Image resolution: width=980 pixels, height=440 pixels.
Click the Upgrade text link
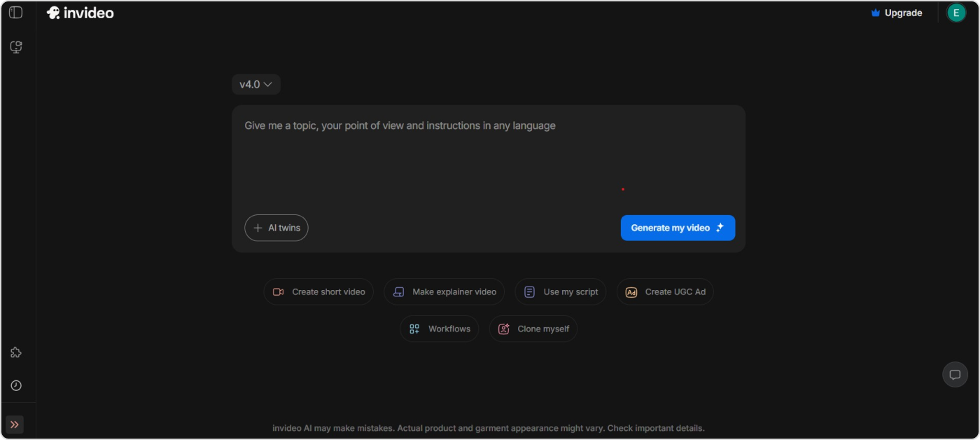[903, 13]
